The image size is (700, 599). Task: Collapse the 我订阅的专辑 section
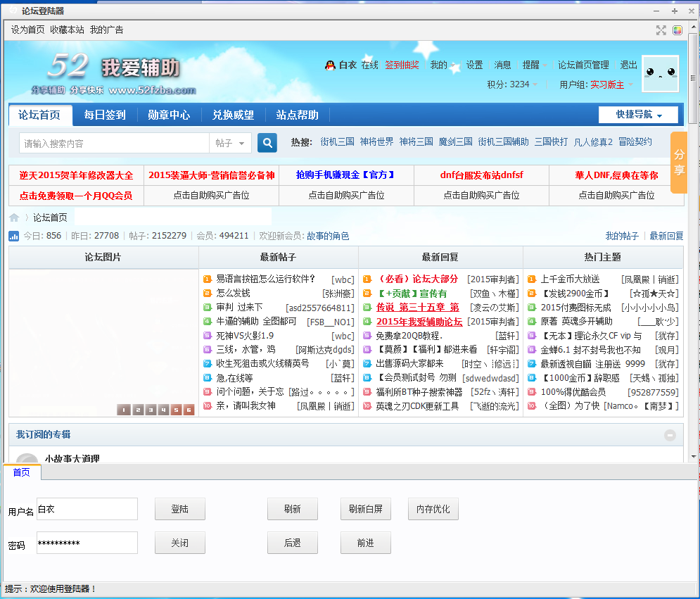(x=670, y=435)
